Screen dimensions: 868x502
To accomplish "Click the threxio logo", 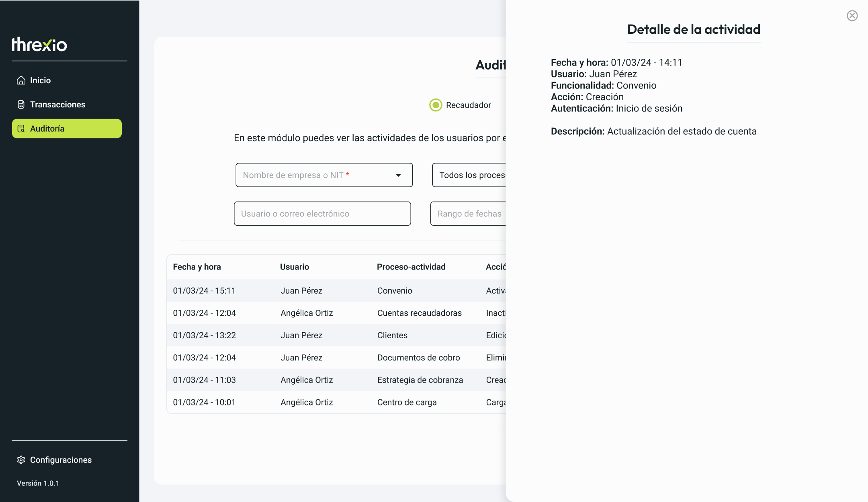I will [39, 44].
